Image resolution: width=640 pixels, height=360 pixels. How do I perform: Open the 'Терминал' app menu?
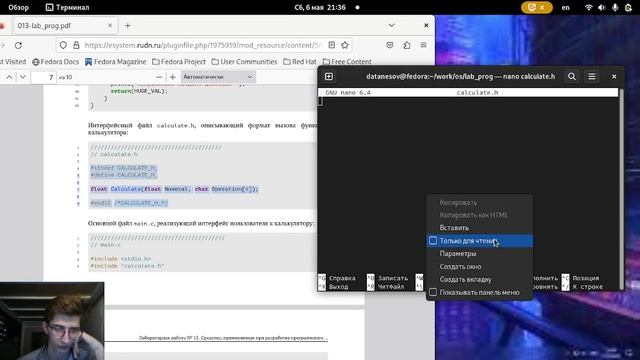(x=67, y=7)
